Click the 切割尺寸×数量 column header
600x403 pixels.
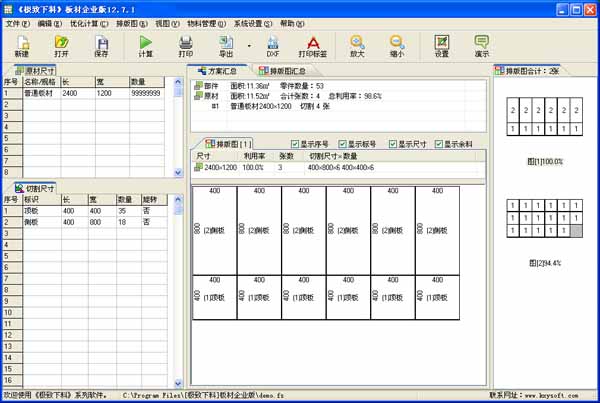click(x=333, y=156)
